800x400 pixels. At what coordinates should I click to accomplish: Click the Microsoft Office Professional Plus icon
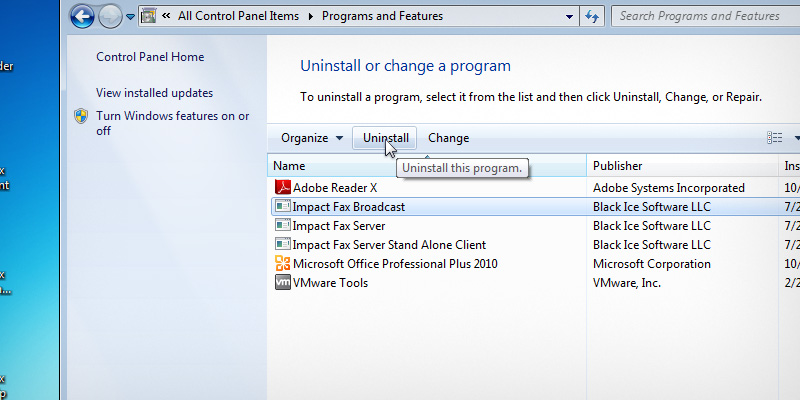(282, 264)
